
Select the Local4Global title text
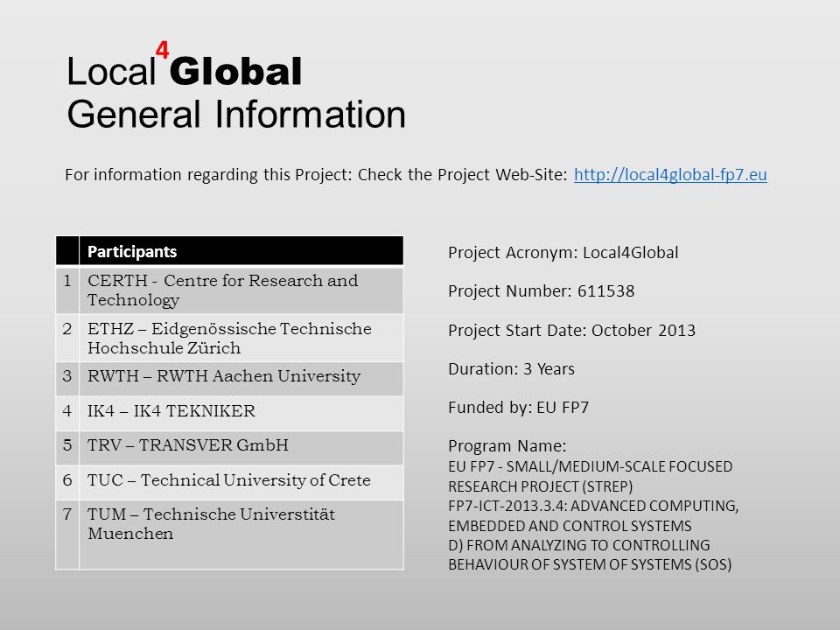click(x=185, y=65)
